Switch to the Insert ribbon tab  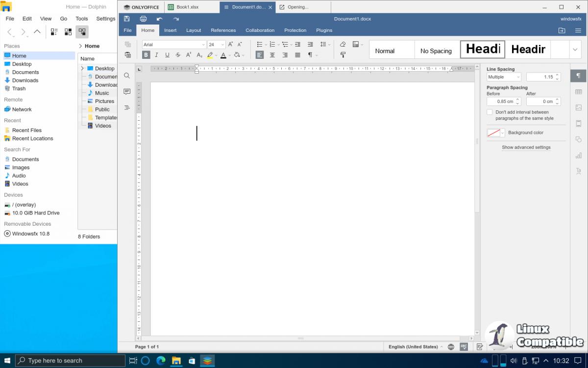click(x=171, y=30)
